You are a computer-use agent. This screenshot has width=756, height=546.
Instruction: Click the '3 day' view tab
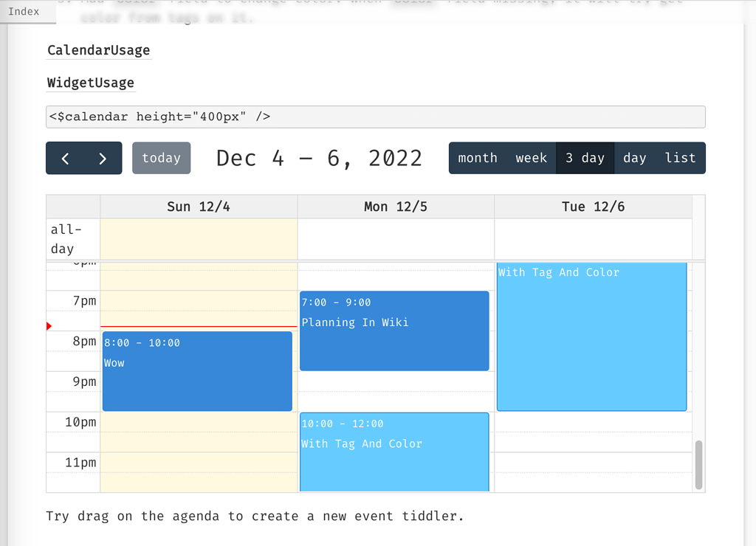[x=585, y=158]
